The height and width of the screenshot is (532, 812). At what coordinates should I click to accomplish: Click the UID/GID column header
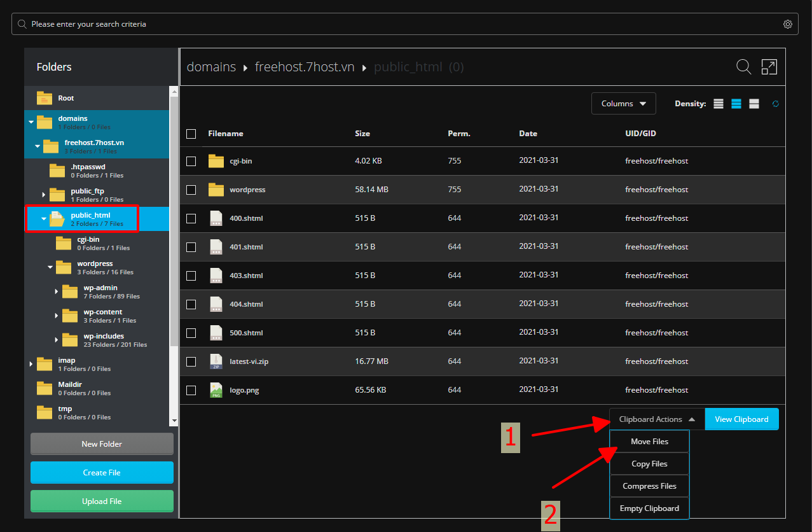pyautogui.click(x=640, y=134)
